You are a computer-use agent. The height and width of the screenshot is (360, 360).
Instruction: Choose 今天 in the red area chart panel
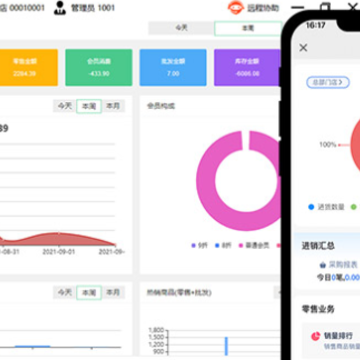click(x=65, y=106)
